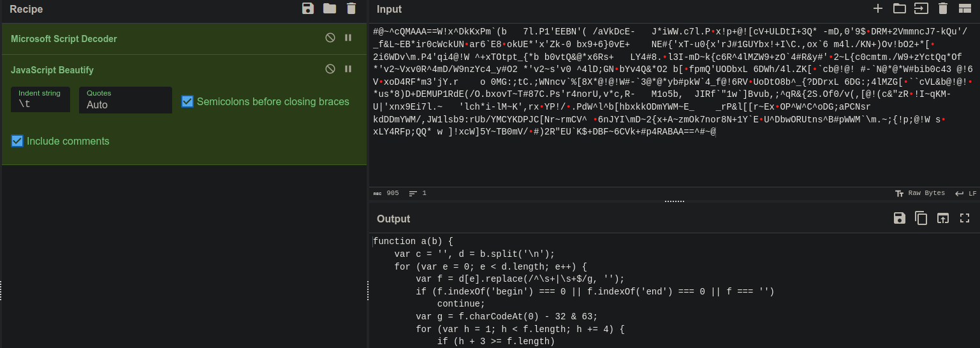980x348 pixels.
Task: Set breakpoint on Microsoft Script Decoder
Action: point(348,38)
